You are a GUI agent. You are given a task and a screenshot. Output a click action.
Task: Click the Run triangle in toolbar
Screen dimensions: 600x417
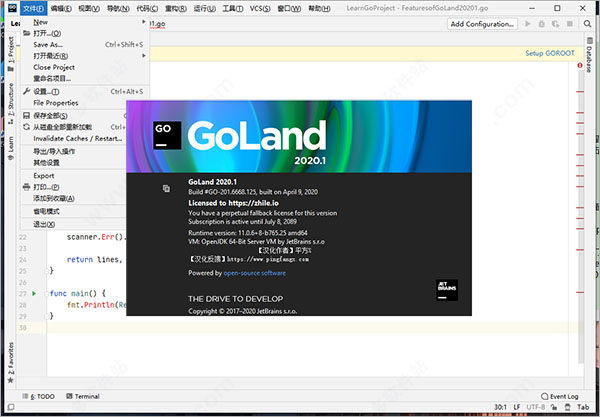(x=528, y=24)
